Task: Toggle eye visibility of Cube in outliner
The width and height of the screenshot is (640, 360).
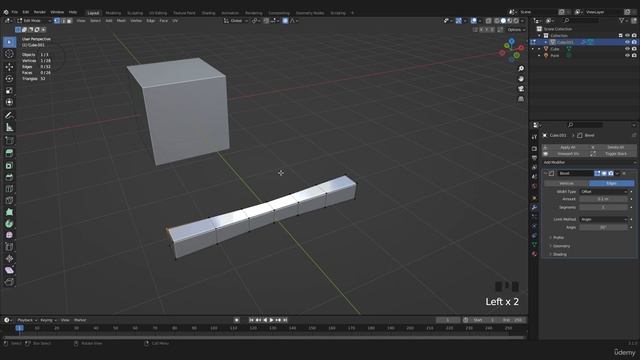Action: pyautogui.click(x=627, y=49)
